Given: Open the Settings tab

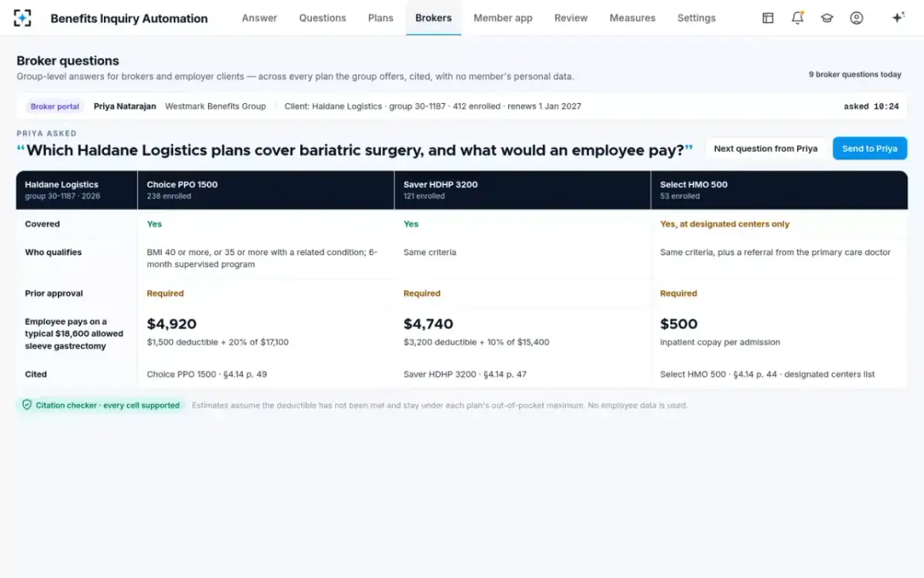Looking at the screenshot, I should pos(696,18).
